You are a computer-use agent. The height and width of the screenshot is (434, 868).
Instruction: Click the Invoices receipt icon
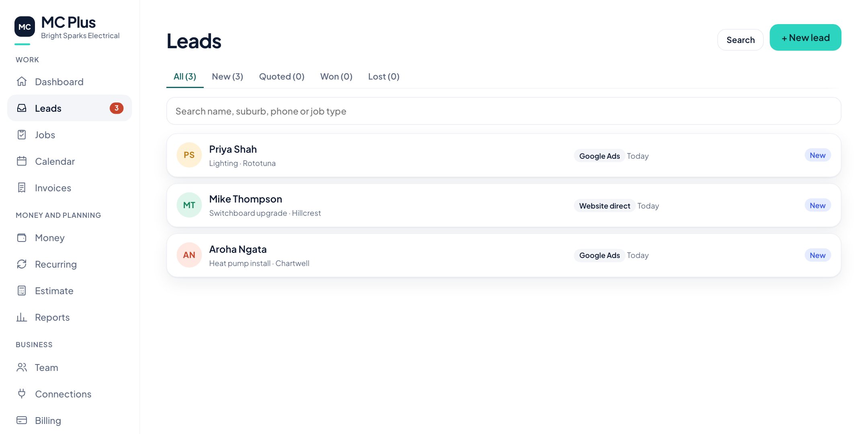22,188
